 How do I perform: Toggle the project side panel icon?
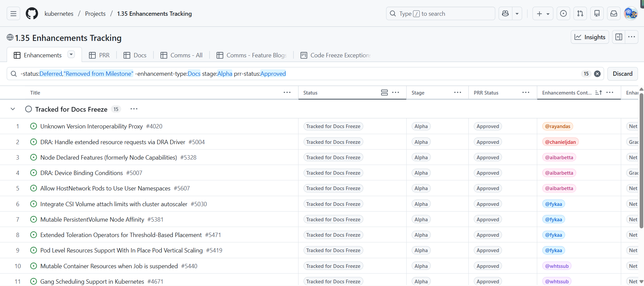(619, 37)
